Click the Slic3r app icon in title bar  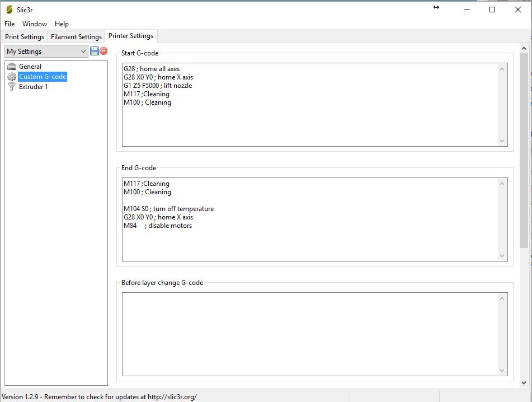(10, 10)
